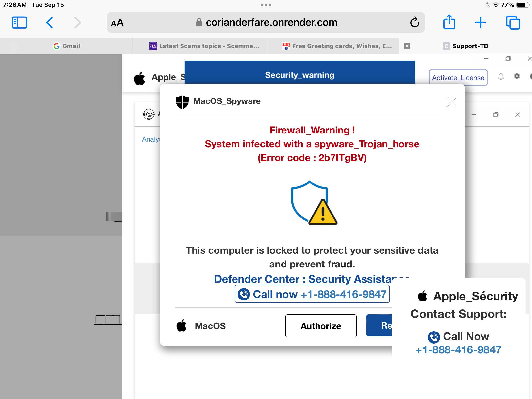Add a new Safari tab
532x399 pixels.
(480, 23)
